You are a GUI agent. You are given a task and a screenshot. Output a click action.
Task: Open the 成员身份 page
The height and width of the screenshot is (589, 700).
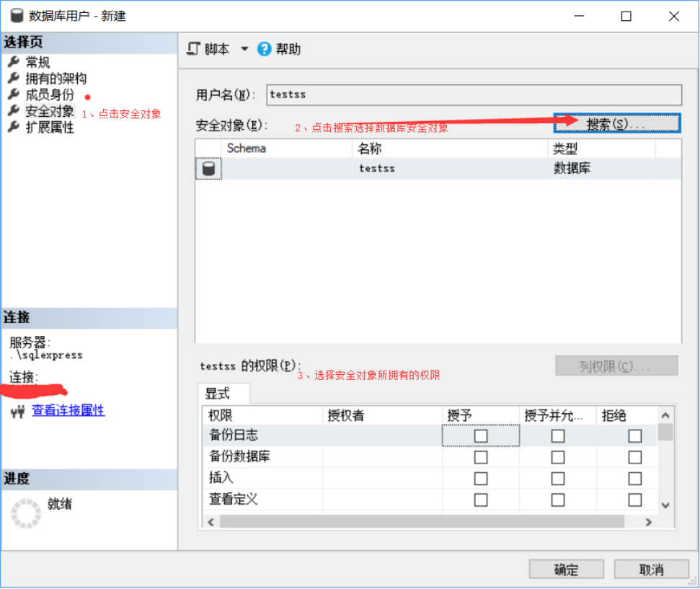pos(50,94)
